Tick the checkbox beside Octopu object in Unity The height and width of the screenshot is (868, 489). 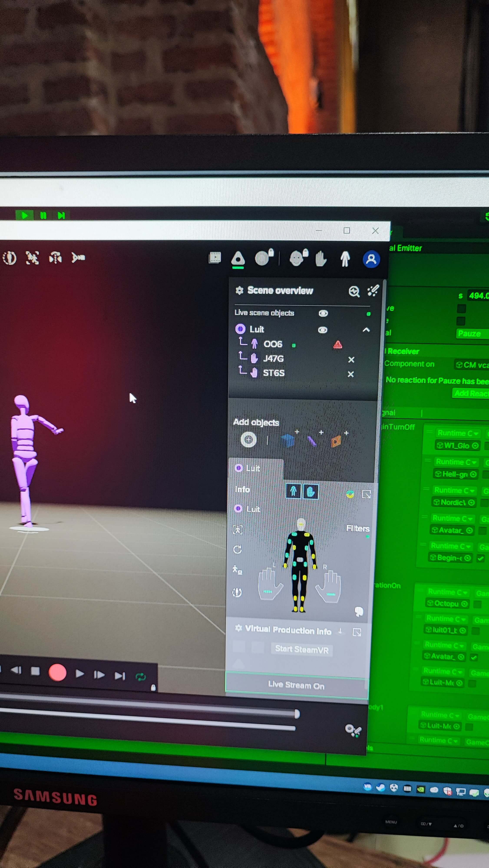tap(477, 604)
